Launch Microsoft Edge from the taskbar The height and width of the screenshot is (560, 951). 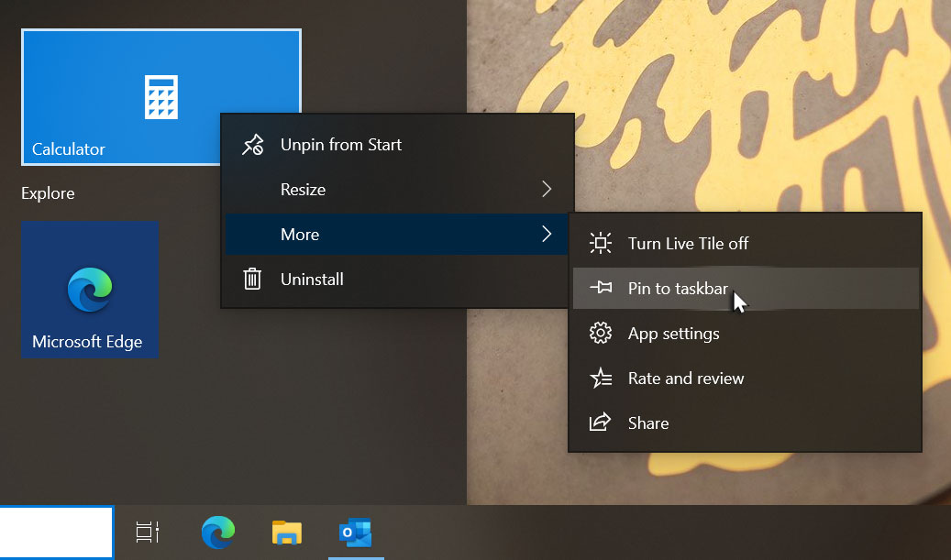[217, 532]
